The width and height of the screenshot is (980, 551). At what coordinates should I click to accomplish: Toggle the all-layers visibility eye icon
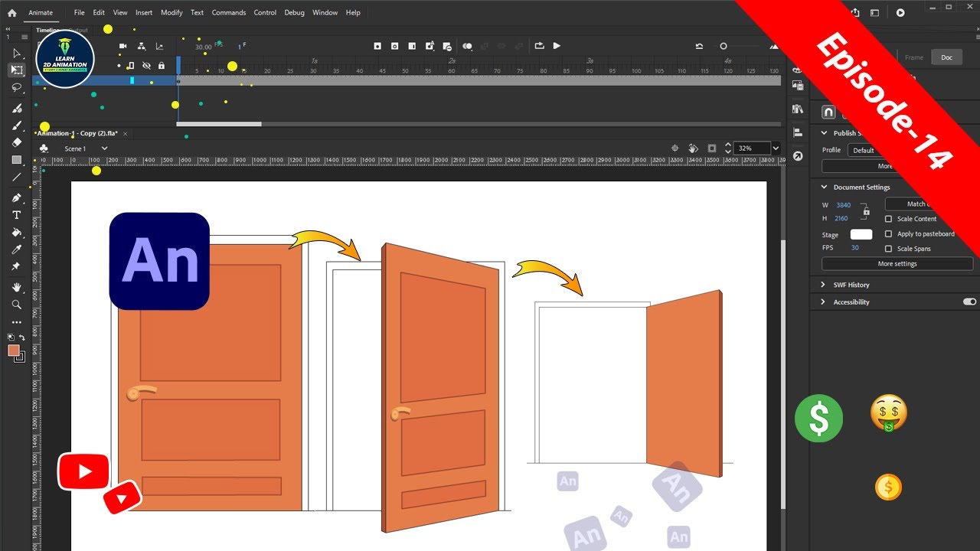(146, 66)
